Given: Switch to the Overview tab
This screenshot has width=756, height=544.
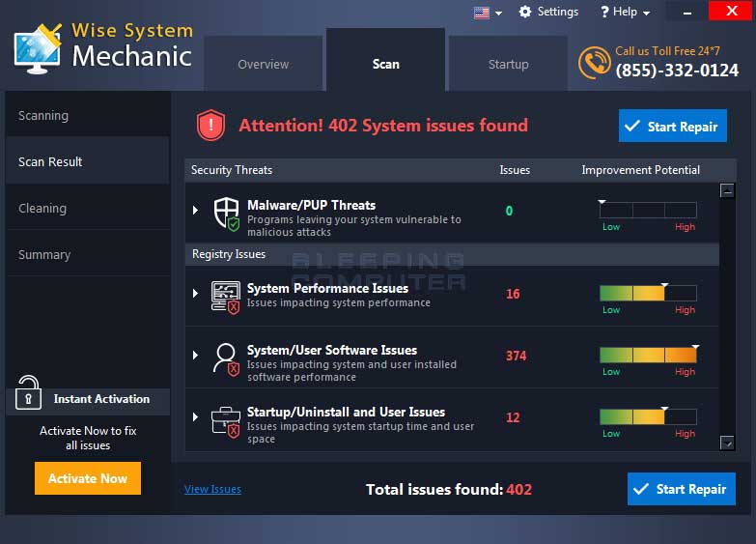Looking at the screenshot, I should coord(264,63).
